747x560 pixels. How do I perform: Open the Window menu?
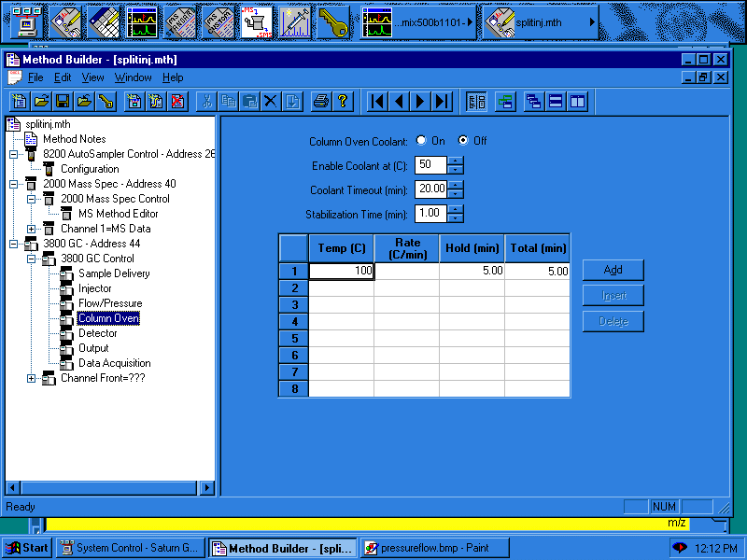[133, 77]
